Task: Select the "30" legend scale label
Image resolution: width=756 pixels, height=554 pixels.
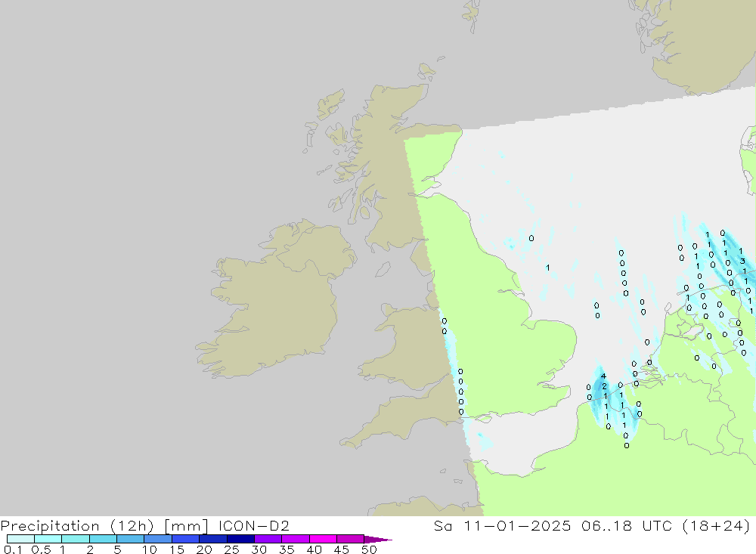Action: coord(259,549)
